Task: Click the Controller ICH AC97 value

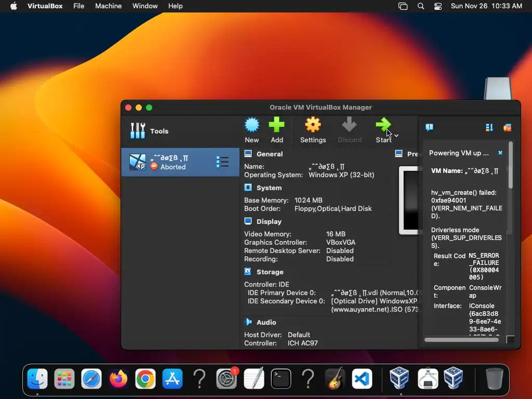Action: click(x=303, y=343)
